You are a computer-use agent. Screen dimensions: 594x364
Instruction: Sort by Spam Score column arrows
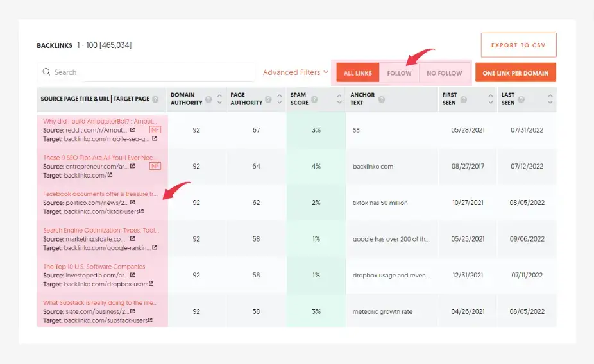click(x=339, y=99)
